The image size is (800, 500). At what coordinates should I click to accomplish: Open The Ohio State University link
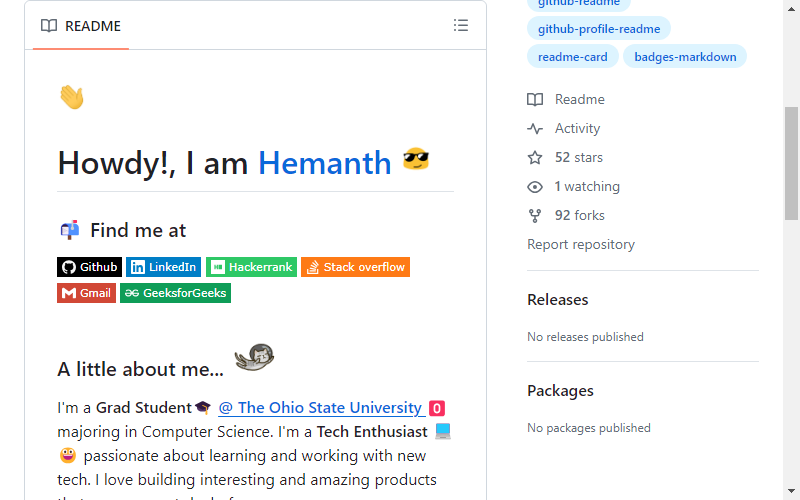coord(321,408)
